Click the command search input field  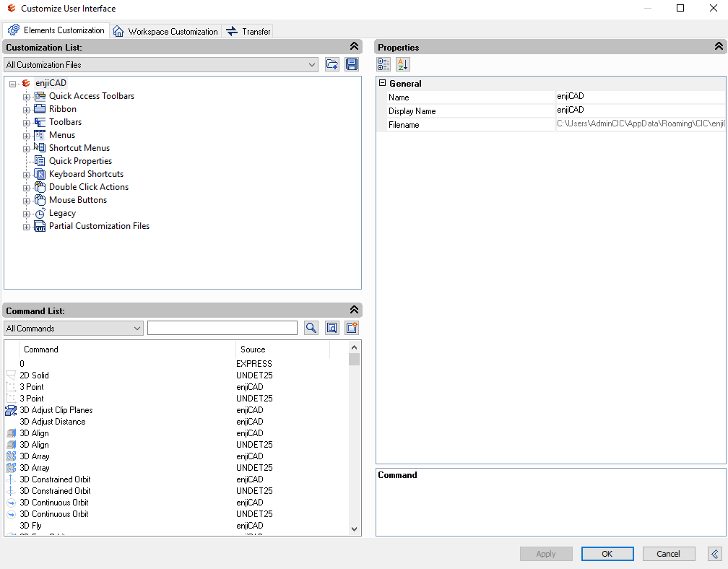click(222, 328)
